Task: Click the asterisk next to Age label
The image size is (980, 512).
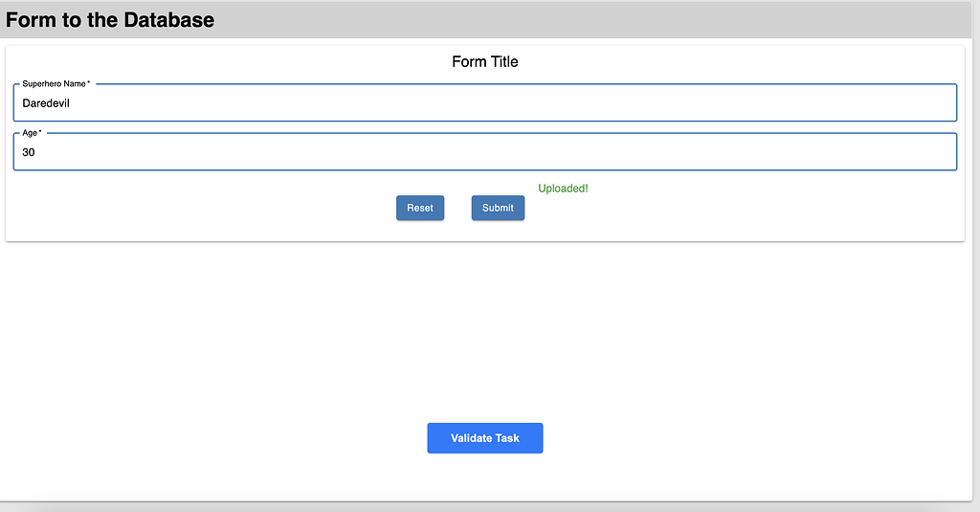Action: point(40,133)
